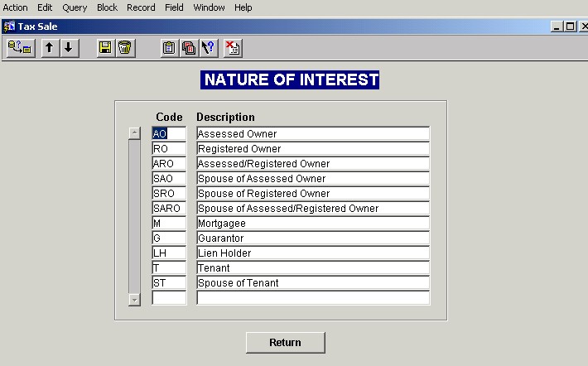Minimize the Tax Sale window
The width and height of the screenshot is (588, 366).
557,26
